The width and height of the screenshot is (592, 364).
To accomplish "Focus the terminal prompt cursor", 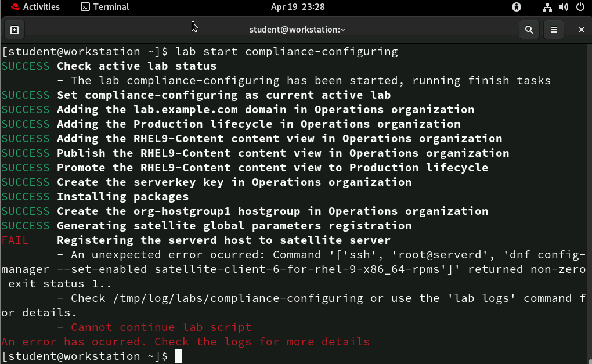I will pyautogui.click(x=179, y=356).
